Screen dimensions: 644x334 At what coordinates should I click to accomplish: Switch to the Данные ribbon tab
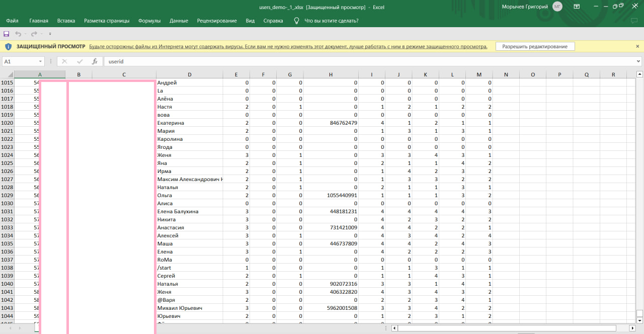coord(179,21)
